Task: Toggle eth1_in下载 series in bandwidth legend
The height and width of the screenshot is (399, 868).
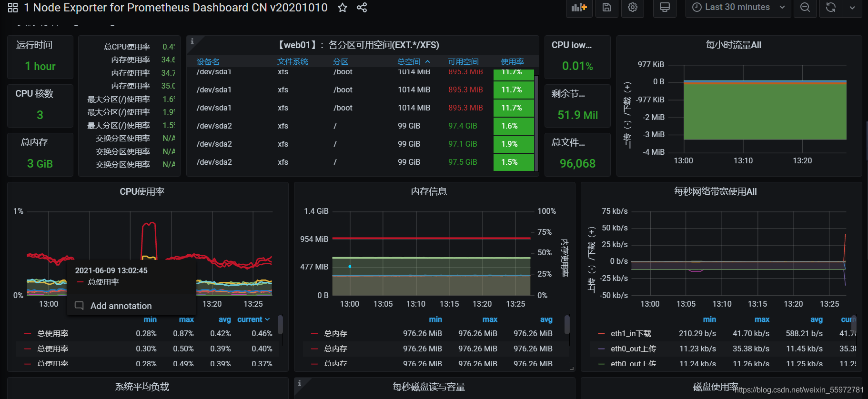Action: point(631,333)
